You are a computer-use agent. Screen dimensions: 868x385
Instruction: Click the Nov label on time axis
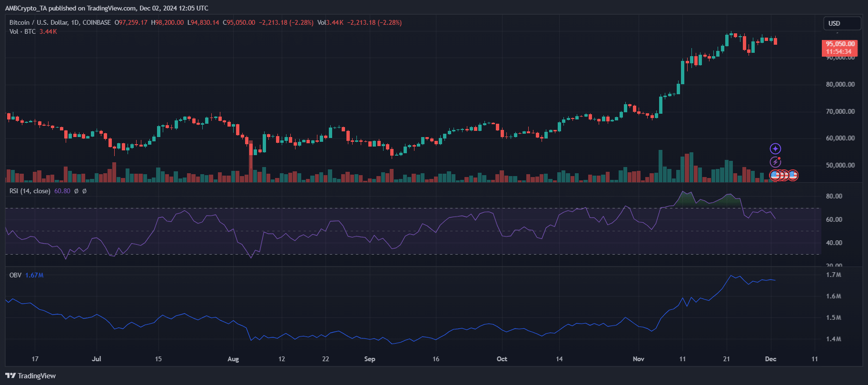click(x=638, y=359)
